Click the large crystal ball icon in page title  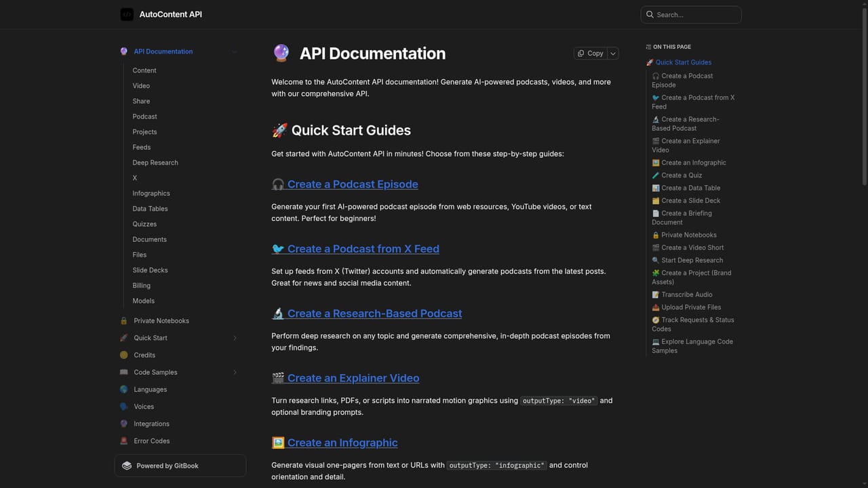coord(281,53)
